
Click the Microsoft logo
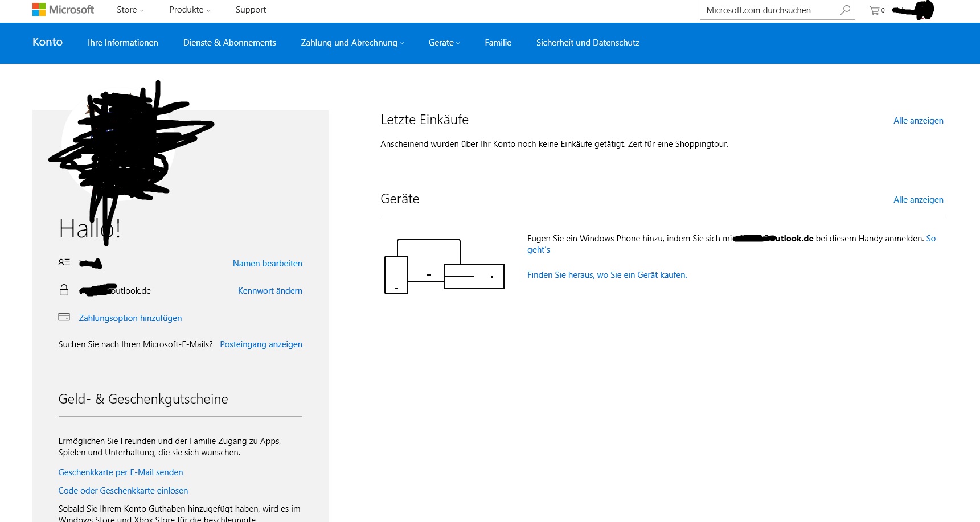63,10
